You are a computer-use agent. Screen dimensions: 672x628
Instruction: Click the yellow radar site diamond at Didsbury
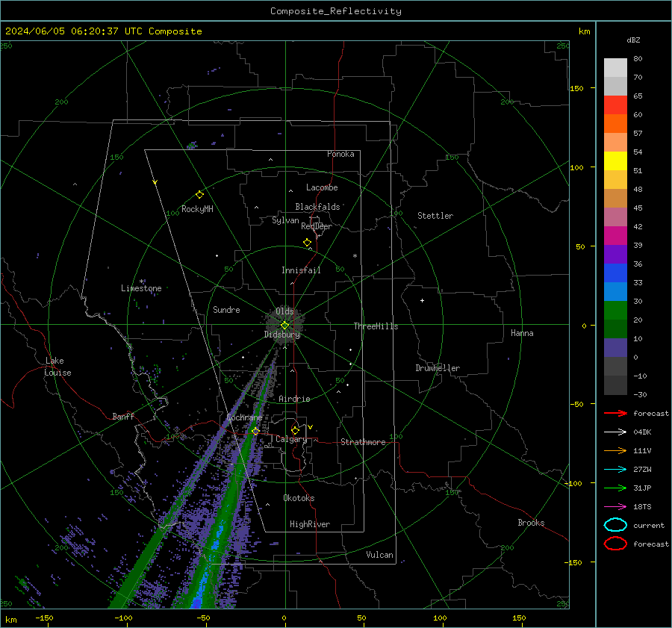pyautogui.click(x=284, y=325)
